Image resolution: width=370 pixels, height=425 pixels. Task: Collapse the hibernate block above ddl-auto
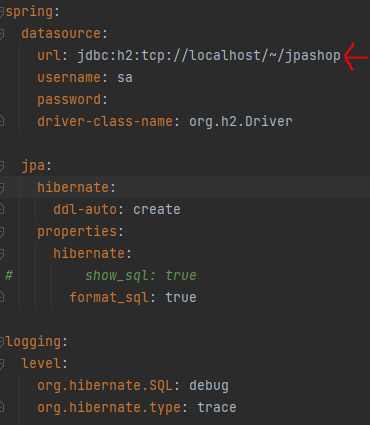point(2,188)
